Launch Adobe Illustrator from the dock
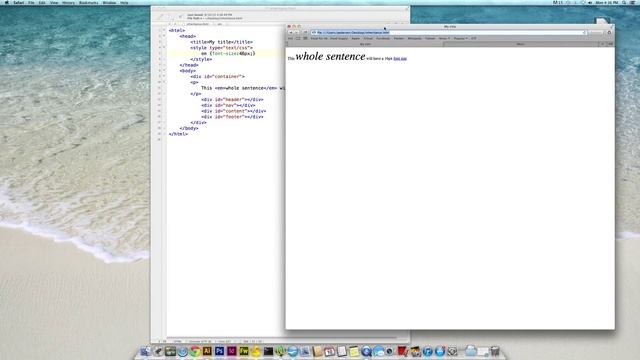640x360 pixels. 207,351
